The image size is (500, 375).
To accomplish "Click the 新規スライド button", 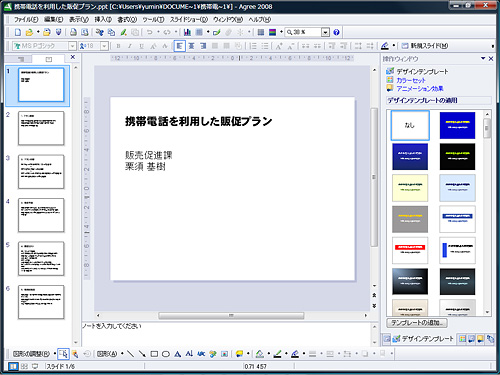I will [424, 46].
